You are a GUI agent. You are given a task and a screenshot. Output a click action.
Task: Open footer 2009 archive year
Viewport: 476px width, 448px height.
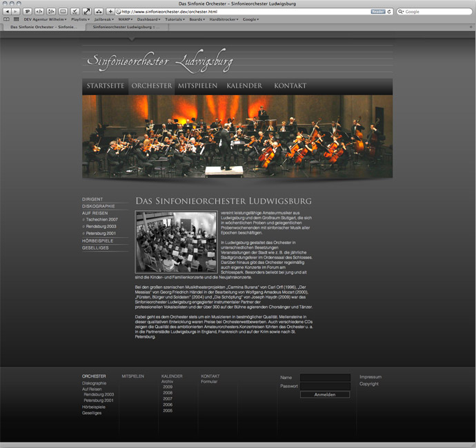point(168,387)
